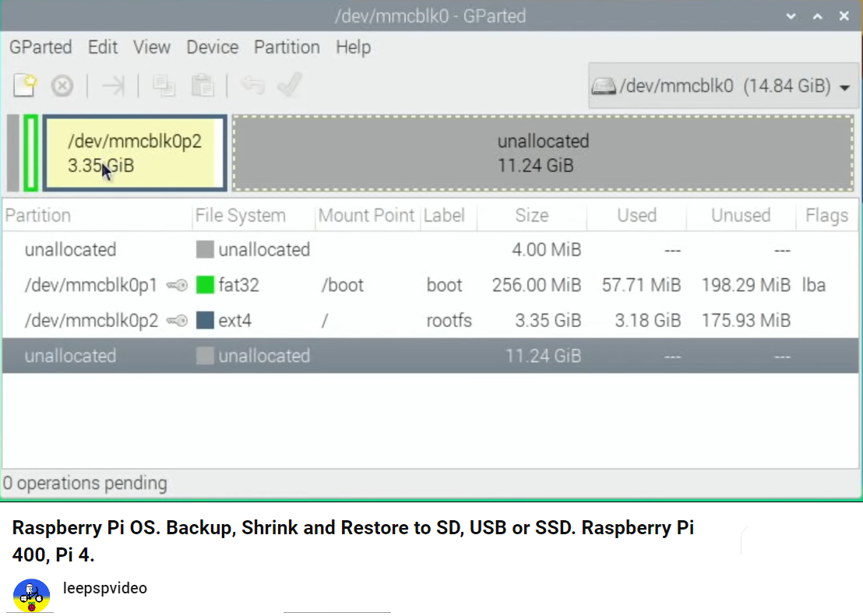Open the leepspvideo channel link
The width and height of the screenshot is (863, 616).
click(104, 588)
